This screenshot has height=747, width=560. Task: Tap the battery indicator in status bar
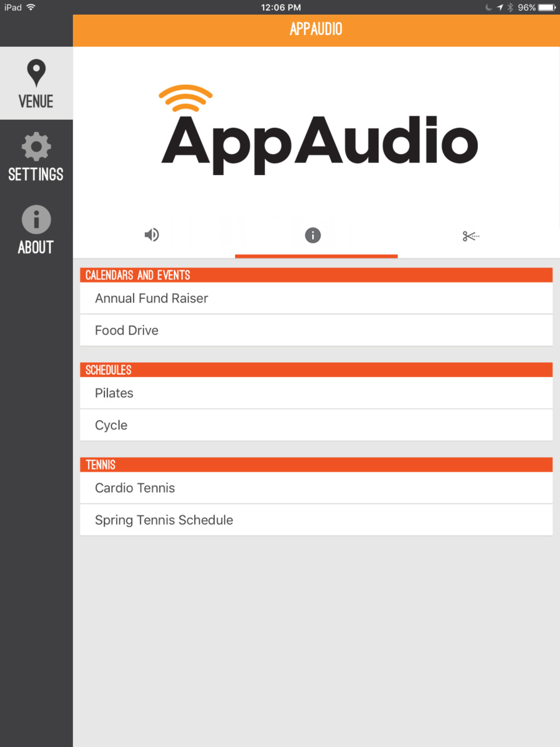click(x=547, y=7)
